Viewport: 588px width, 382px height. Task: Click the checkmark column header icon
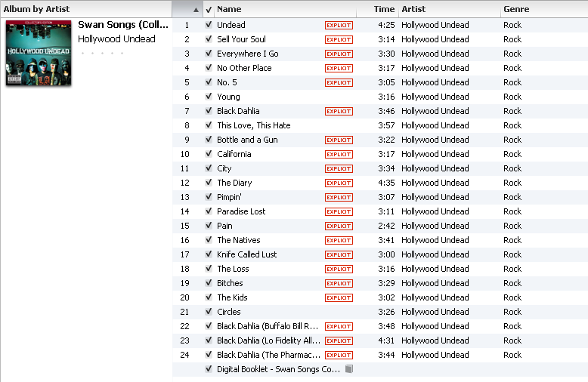[209, 9]
